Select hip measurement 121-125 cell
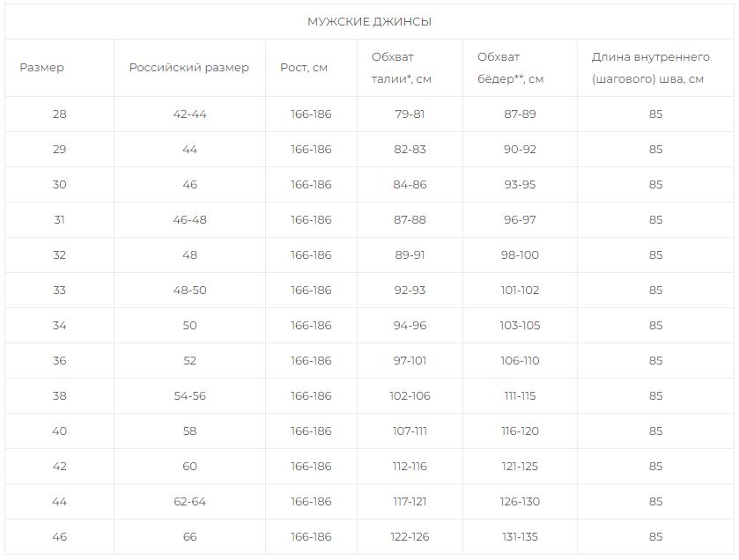Image resolution: width=739 pixels, height=560 pixels. tap(520, 467)
